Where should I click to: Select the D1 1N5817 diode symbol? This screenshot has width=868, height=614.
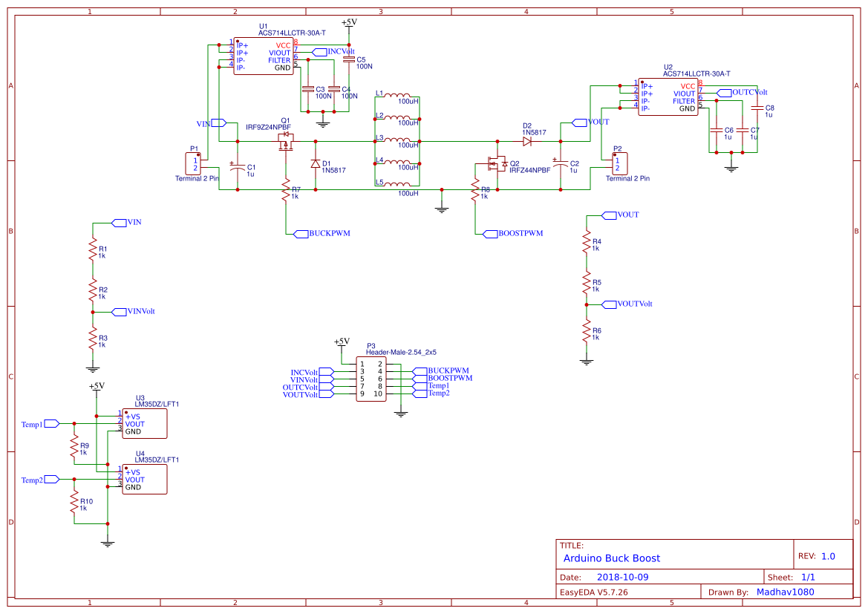pyautogui.click(x=314, y=164)
